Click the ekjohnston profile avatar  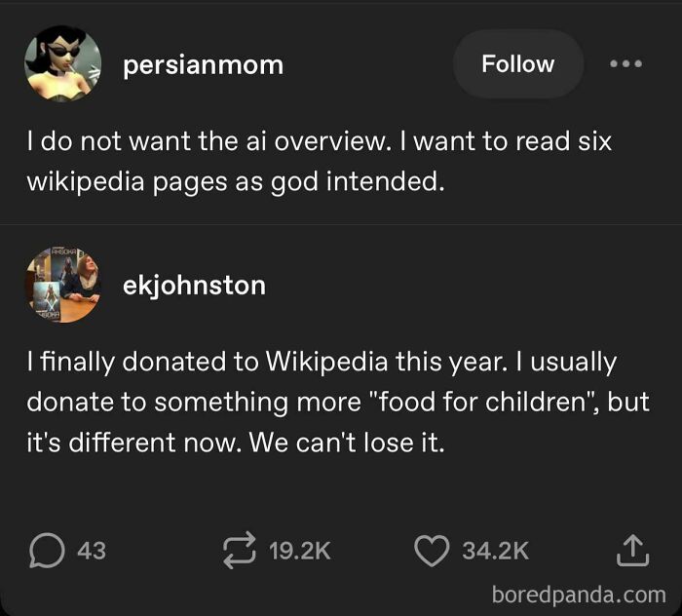[x=62, y=285]
